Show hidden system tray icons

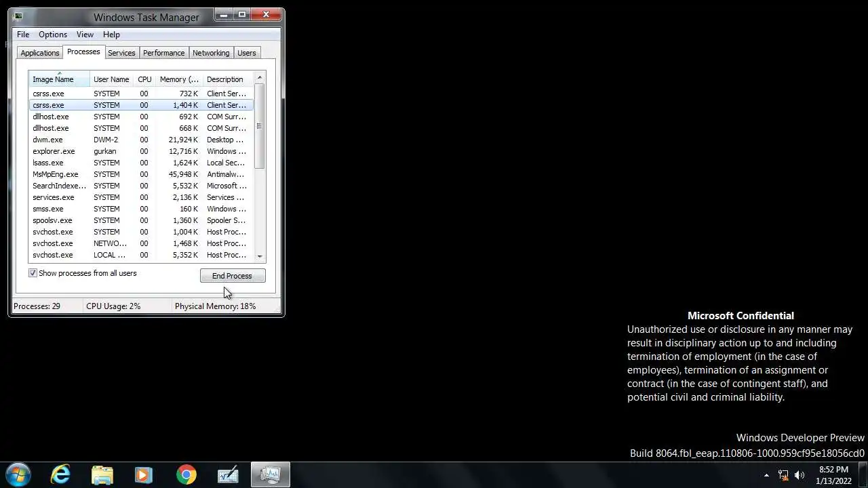coord(766,475)
